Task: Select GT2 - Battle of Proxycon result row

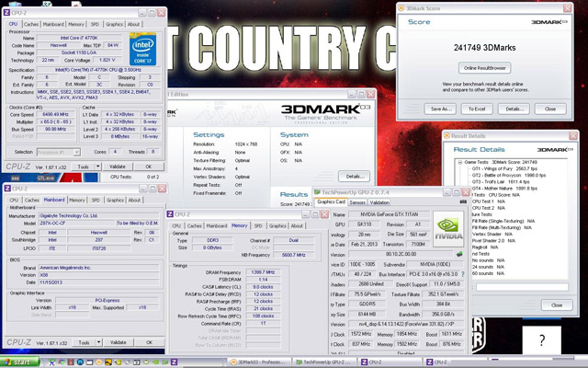Action: [x=509, y=175]
